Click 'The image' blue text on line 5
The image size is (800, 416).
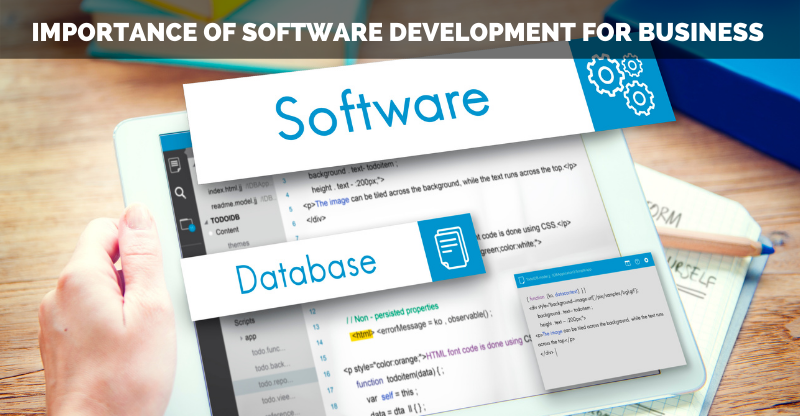click(x=332, y=202)
